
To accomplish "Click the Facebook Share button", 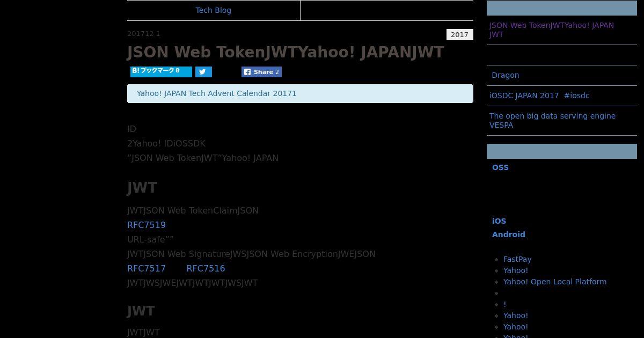I will click(x=261, y=72).
